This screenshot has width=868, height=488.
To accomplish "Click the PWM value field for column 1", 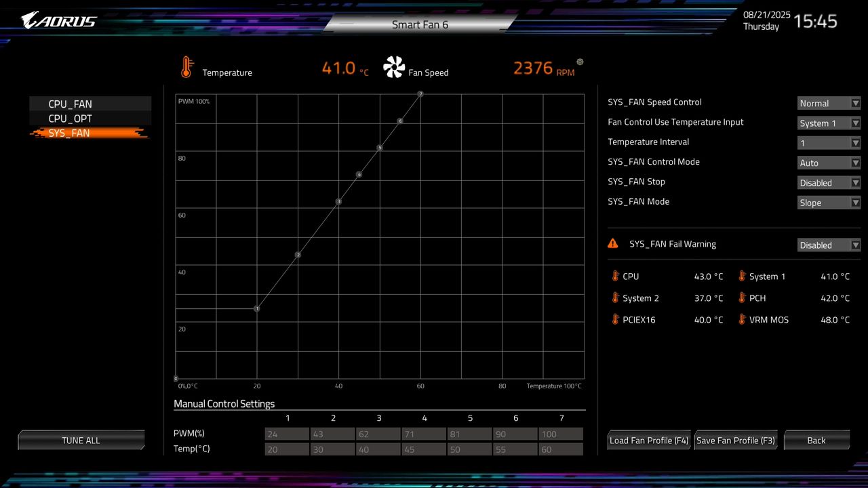I will pyautogui.click(x=287, y=434).
